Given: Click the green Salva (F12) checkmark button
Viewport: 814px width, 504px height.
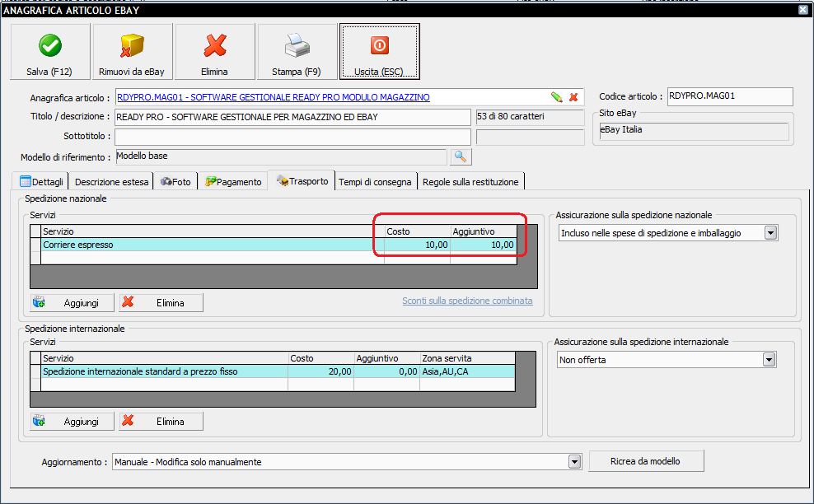Looking at the screenshot, I should 49,51.
